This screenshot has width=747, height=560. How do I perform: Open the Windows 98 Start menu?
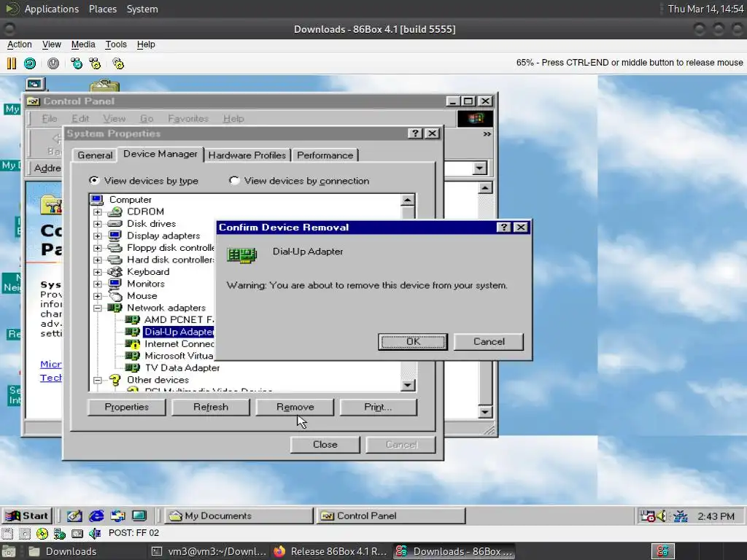(27, 516)
